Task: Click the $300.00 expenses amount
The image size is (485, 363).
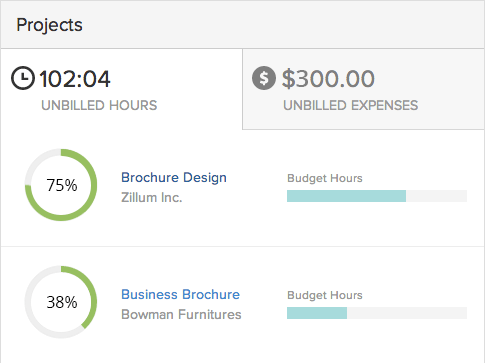Action: click(328, 79)
